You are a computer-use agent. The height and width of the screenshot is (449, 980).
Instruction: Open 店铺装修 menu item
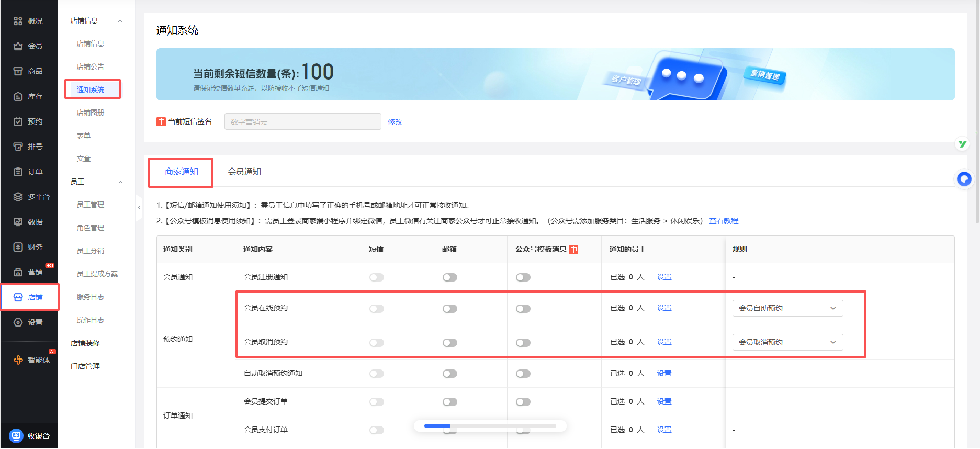[x=85, y=343]
